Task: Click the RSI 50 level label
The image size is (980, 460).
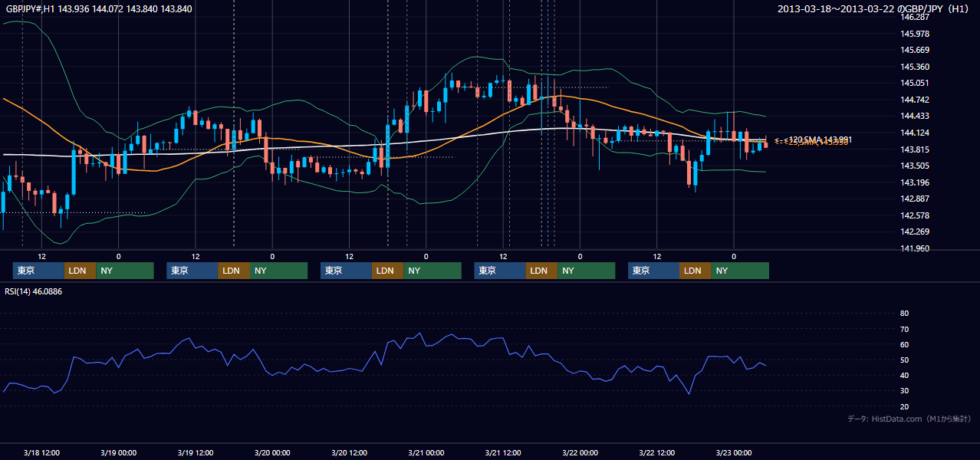Action: [x=904, y=360]
